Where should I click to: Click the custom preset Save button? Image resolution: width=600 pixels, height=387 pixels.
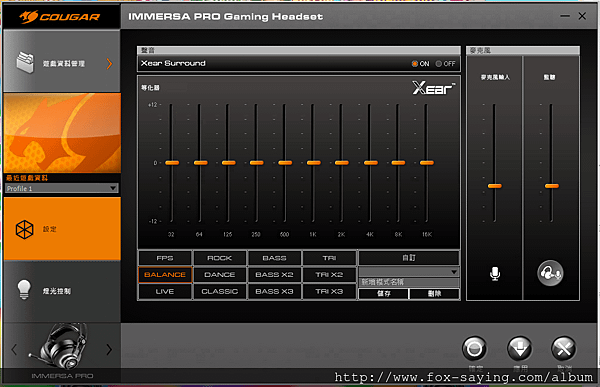click(x=383, y=294)
